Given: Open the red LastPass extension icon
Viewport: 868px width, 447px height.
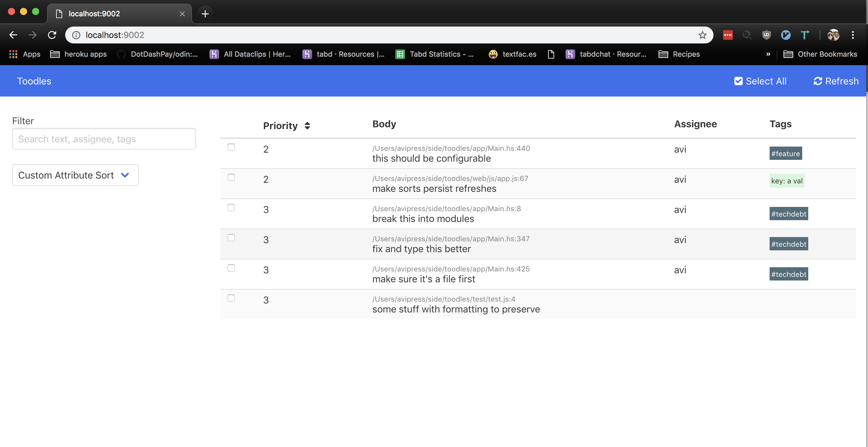Looking at the screenshot, I should coord(727,35).
